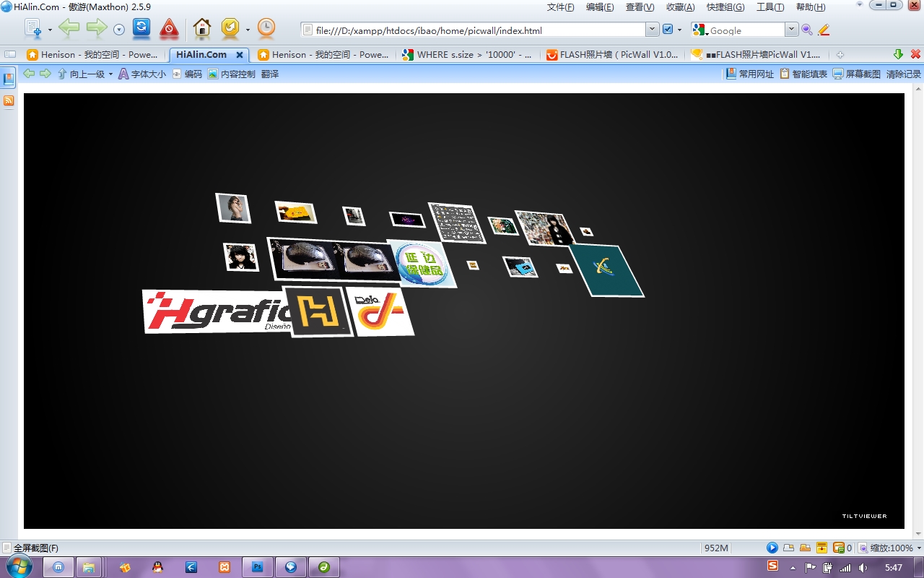Expand the new page dropdown arrow

[50, 30]
